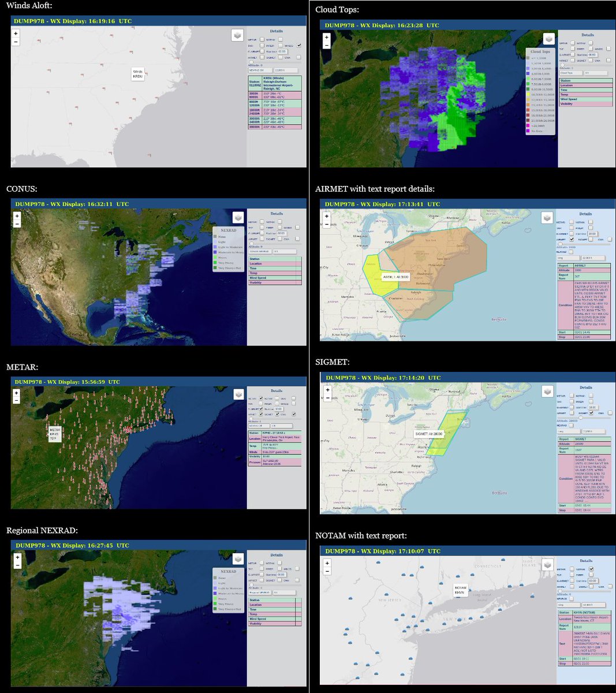The width and height of the screenshot is (616, 693).
Task: Open the altitude ft dropdown in SIGMET panel
Action: [x=593, y=431]
